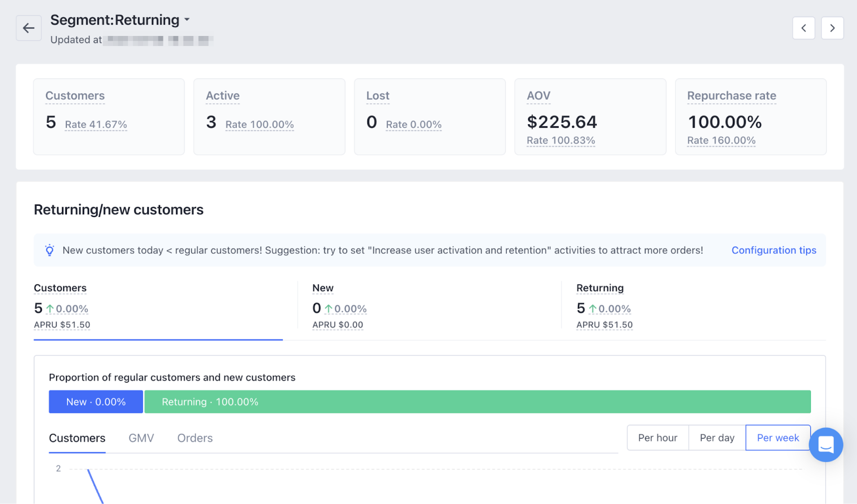Click green up arrow under Customers

pyautogui.click(x=50, y=309)
